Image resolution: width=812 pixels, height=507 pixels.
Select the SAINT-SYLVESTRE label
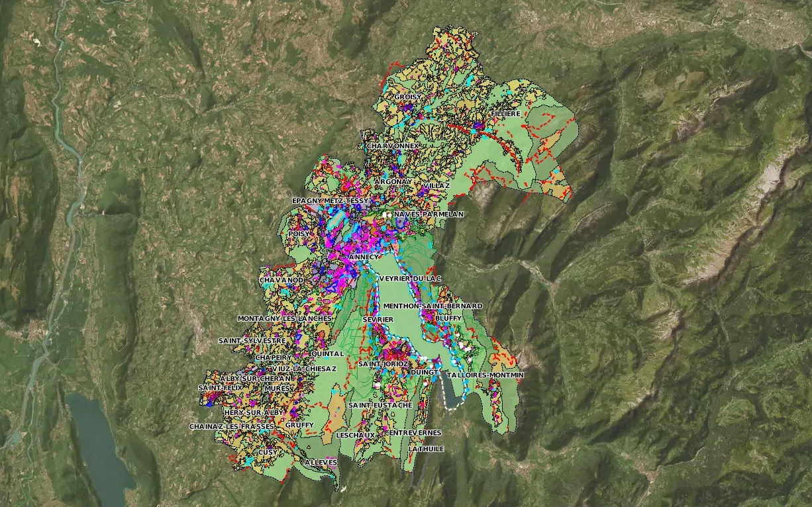pos(252,342)
